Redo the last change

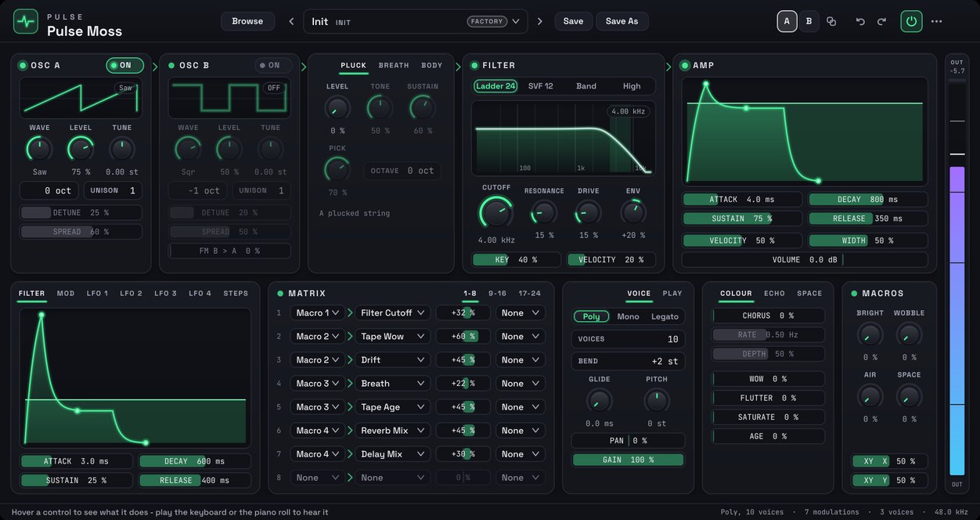(x=881, y=21)
